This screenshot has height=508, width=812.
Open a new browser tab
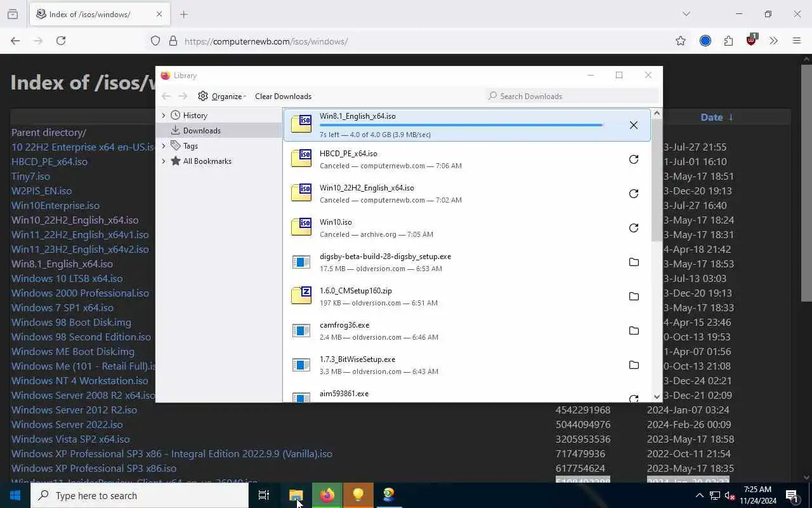[184, 14]
